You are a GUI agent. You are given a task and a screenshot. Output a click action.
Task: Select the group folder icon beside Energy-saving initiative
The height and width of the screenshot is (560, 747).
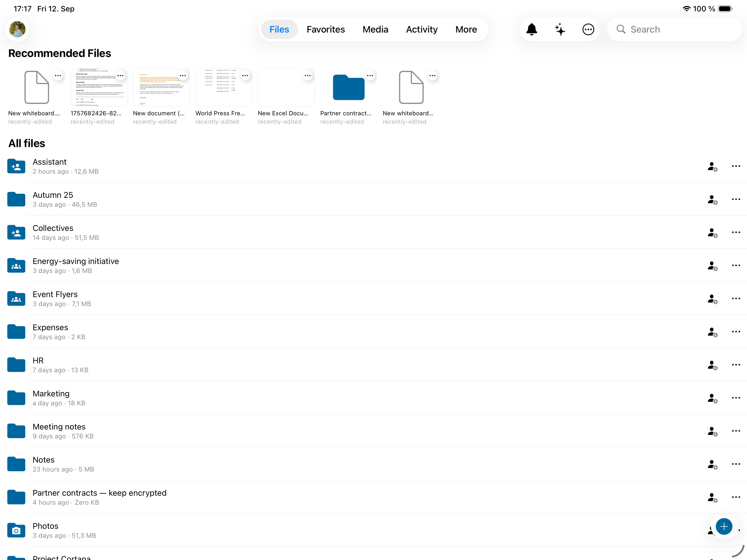(x=16, y=265)
